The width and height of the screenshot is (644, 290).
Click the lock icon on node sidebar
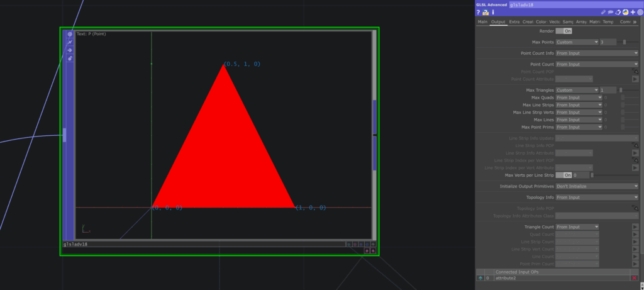tap(70, 59)
